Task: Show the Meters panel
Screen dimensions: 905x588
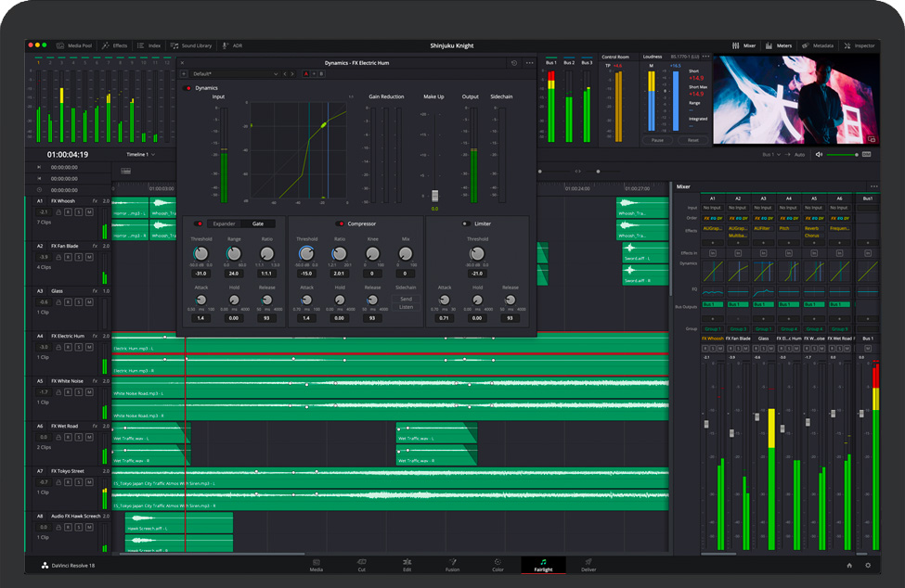Action: [x=779, y=45]
